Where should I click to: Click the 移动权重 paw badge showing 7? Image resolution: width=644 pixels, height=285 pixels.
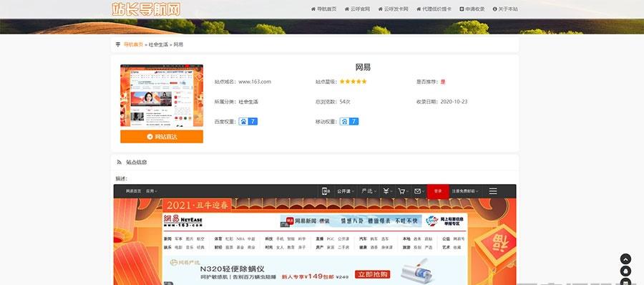point(348,121)
